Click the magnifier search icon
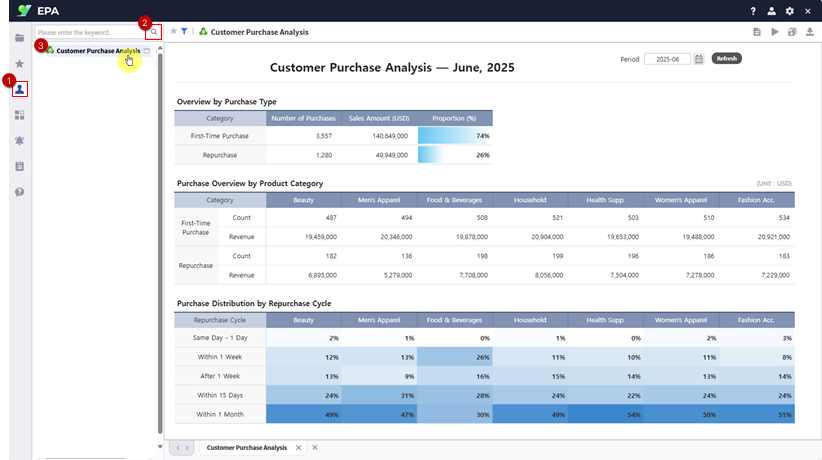Viewport: 822px width, 460px height. point(153,32)
